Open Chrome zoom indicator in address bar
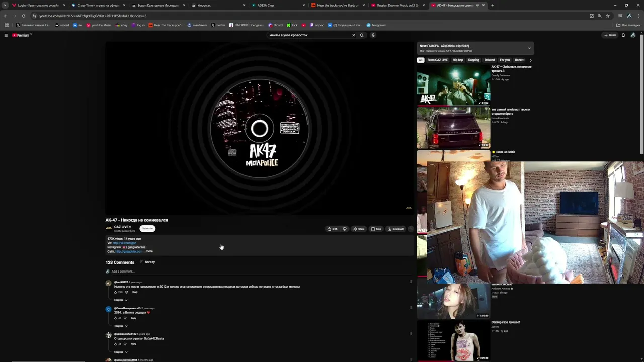This screenshot has width=644, height=362. pos(599,16)
